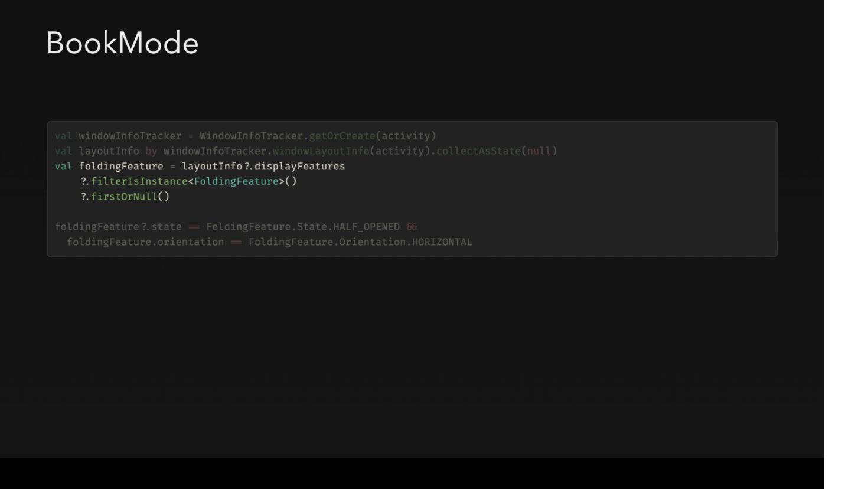Click the firstOrNull function call

(124, 197)
